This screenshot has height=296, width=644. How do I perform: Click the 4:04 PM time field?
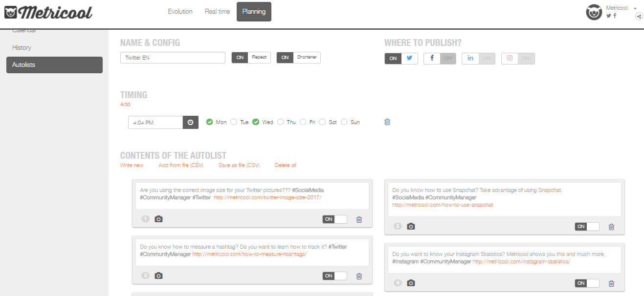coord(155,122)
